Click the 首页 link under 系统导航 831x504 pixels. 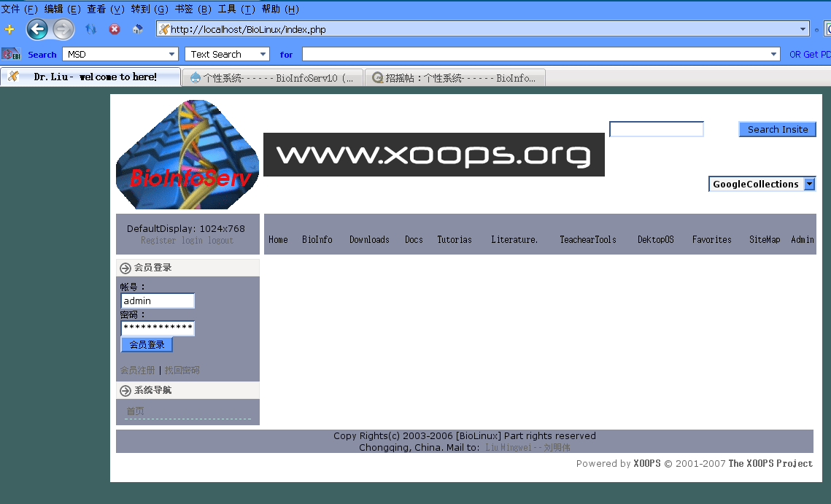click(135, 411)
